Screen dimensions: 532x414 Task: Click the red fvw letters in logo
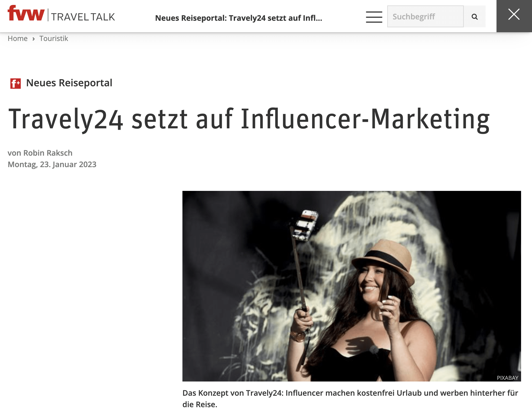click(x=26, y=13)
